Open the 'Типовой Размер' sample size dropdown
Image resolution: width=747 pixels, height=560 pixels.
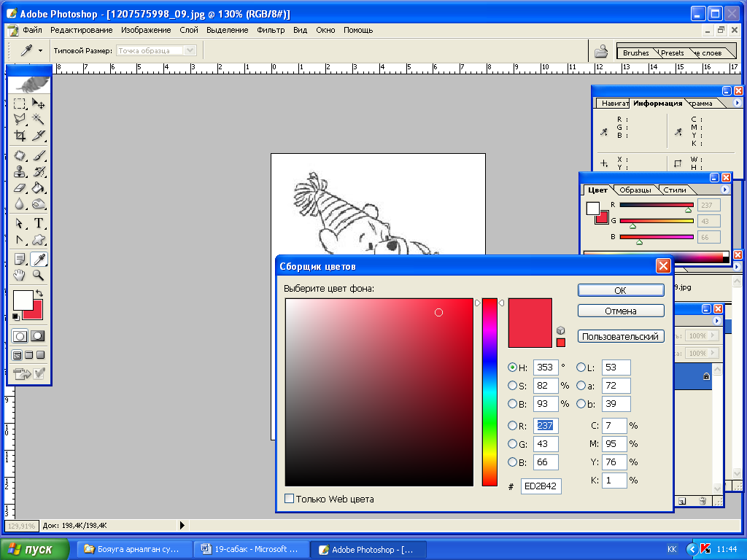pyautogui.click(x=190, y=50)
